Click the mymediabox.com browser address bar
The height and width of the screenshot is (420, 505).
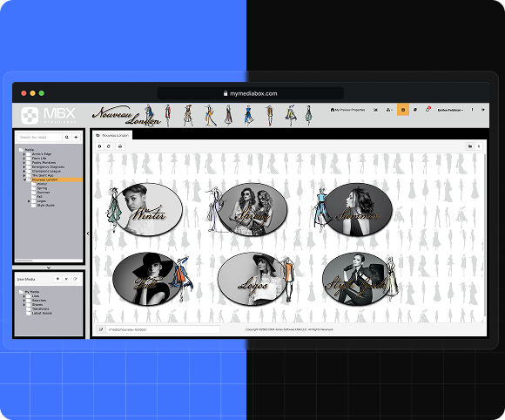pyautogui.click(x=251, y=93)
